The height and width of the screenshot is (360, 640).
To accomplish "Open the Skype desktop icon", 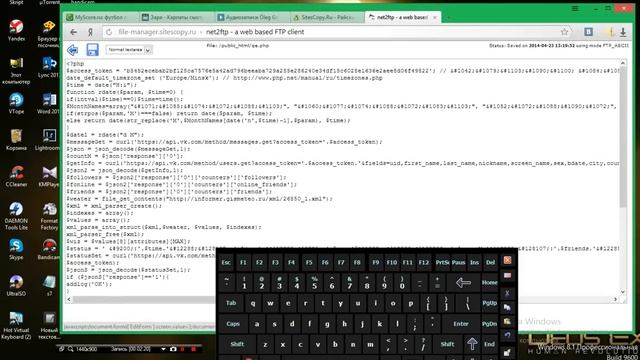I will pyautogui.click(x=16, y=249).
